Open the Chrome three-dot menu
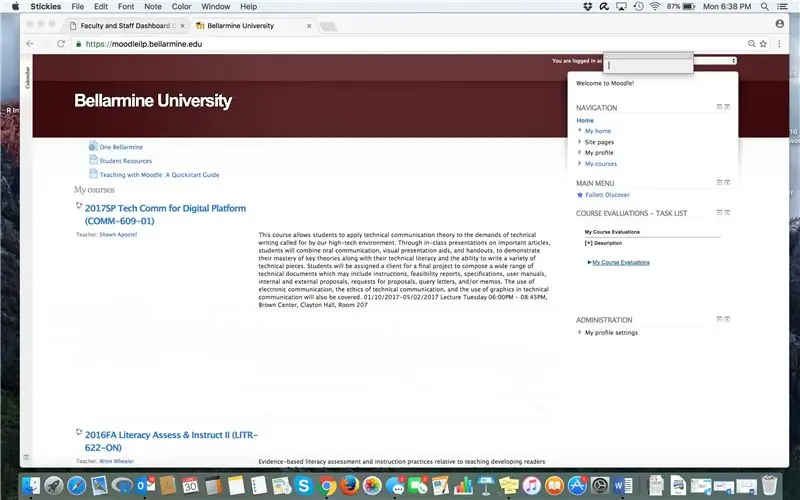The image size is (800, 500). click(779, 44)
